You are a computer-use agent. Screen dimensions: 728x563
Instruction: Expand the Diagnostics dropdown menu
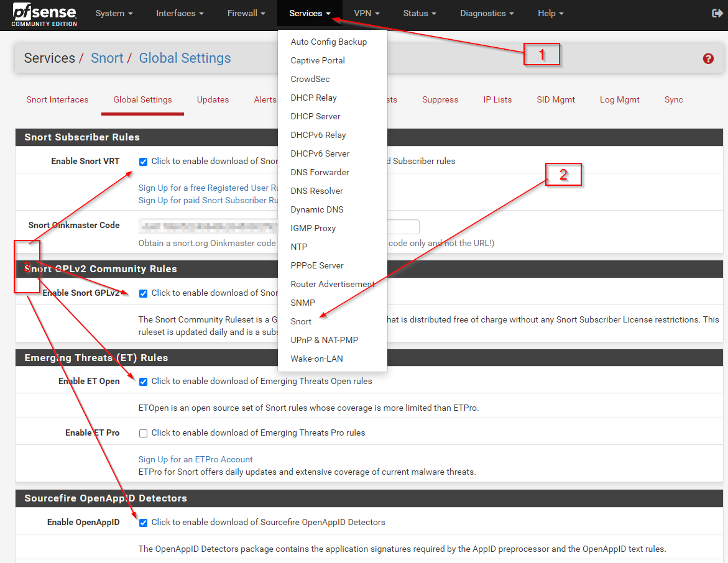coord(487,14)
